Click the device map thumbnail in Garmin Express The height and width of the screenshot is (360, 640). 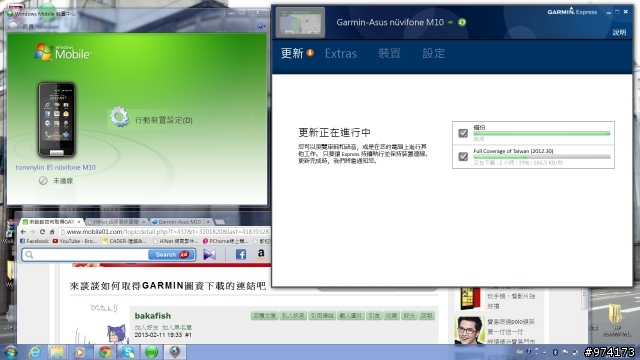click(300, 22)
